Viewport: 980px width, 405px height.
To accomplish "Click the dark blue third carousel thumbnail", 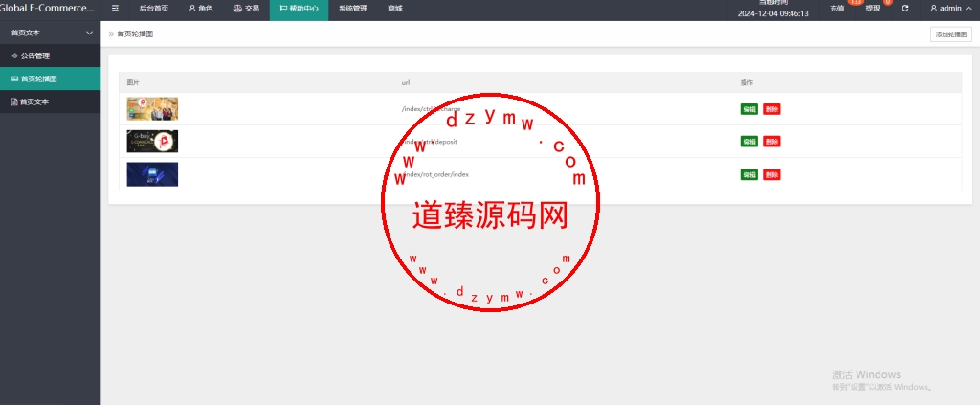I will click(x=152, y=174).
